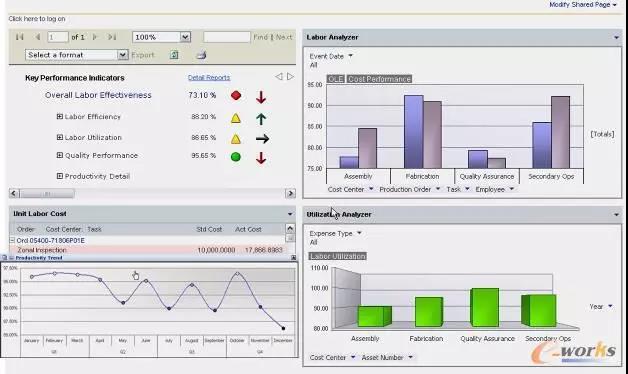The image size is (628, 374).
Task: Click the October data point on Productivity Trend
Action: click(x=238, y=274)
